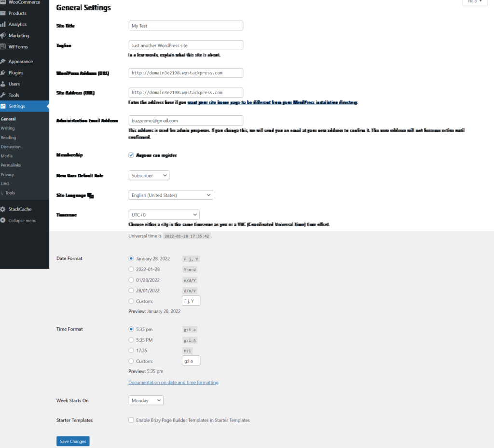Open General settings submenu item
The image size is (494, 448).
pos(8,119)
